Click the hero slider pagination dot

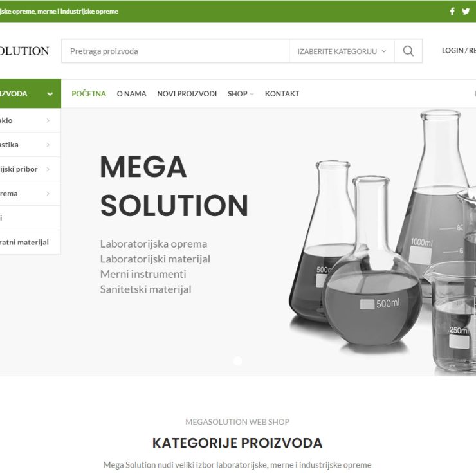click(237, 361)
